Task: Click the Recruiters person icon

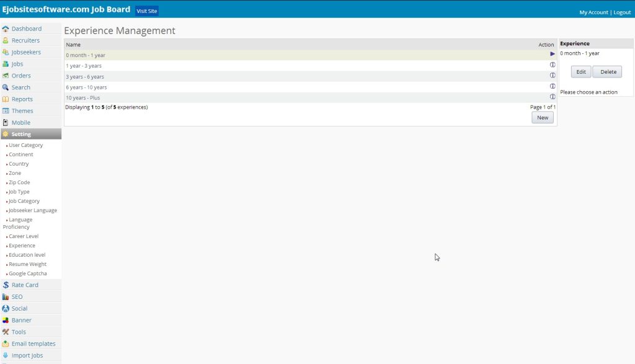Action: point(6,40)
